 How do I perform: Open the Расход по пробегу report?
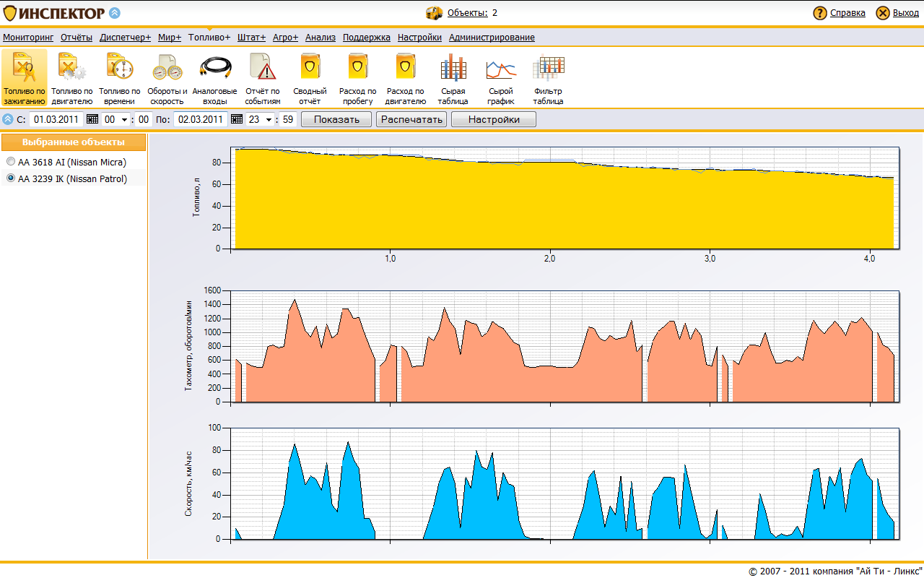click(x=358, y=78)
